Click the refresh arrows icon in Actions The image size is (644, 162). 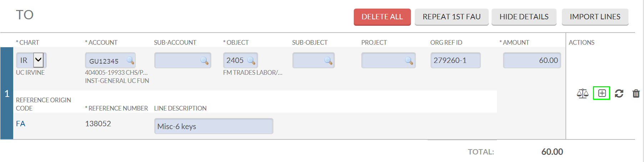[x=619, y=93]
